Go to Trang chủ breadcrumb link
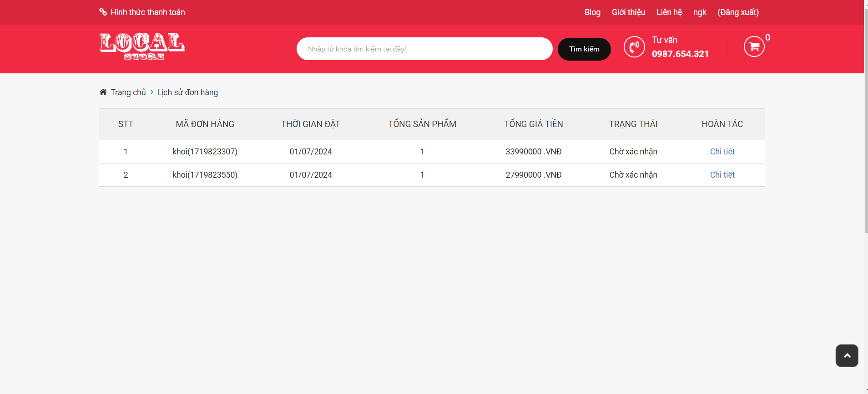The height and width of the screenshot is (394, 868). 128,92
